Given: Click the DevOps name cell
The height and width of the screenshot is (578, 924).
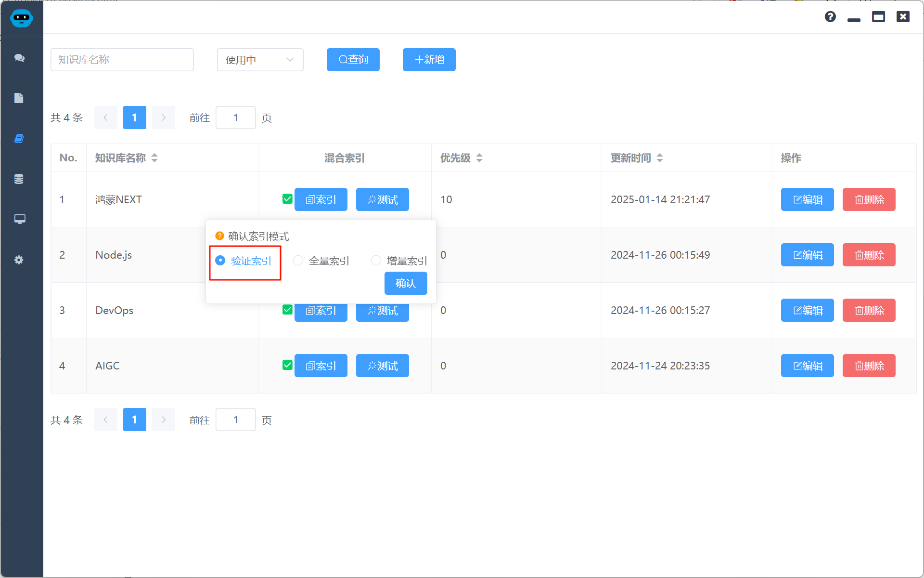Looking at the screenshot, I should (115, 310).
